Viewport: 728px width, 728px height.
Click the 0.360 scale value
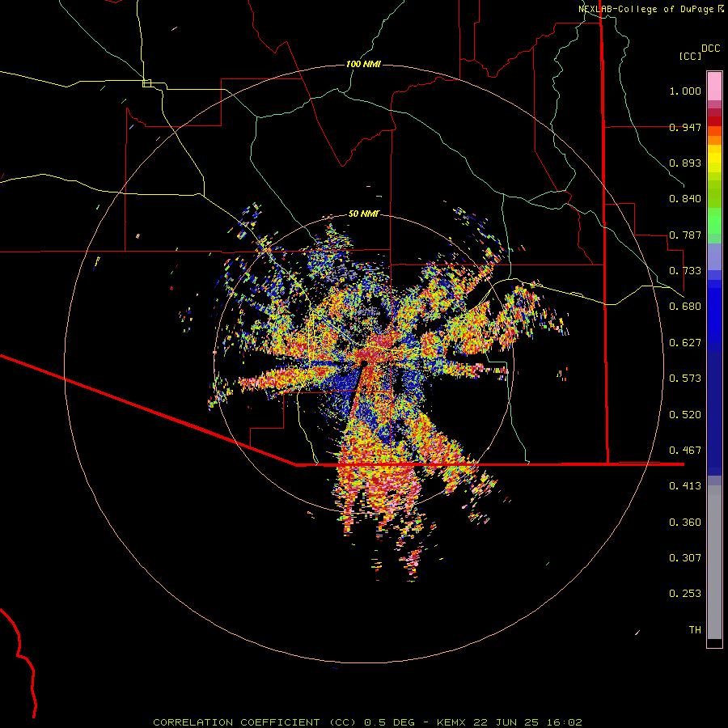tap(685, 523)
